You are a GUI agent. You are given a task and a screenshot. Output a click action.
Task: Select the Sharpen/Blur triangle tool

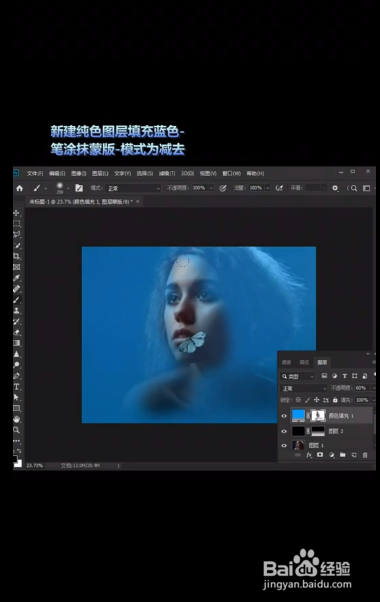(x=17, y=354)
